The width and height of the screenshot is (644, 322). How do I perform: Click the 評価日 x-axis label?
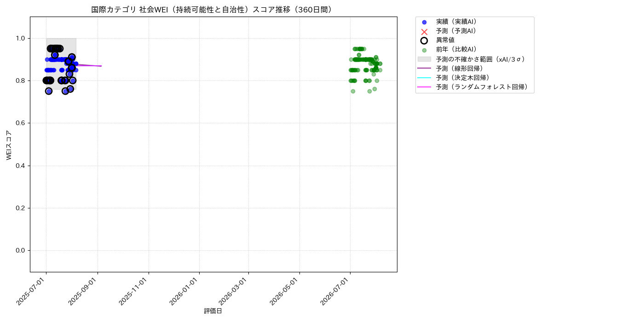213,311
